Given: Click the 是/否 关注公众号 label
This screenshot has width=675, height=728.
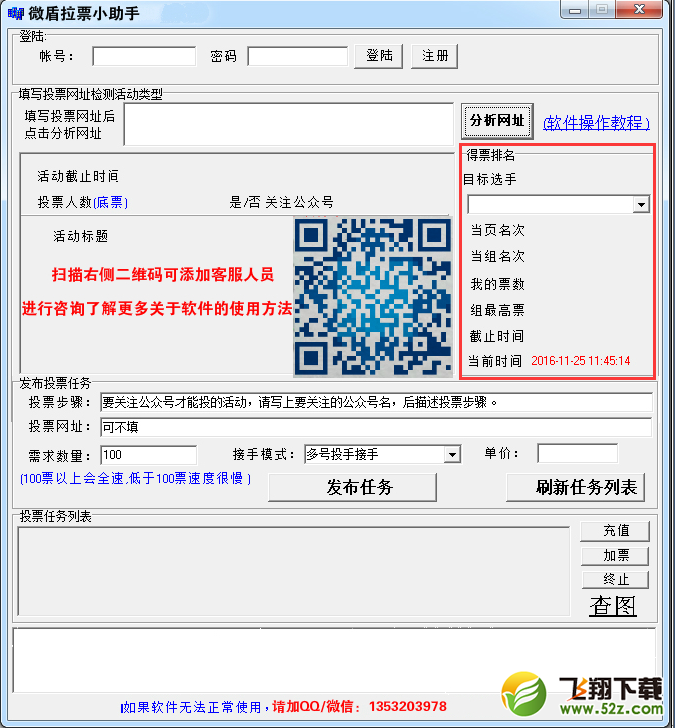Looking at the screenshot, I should click(x=281, y=202).
